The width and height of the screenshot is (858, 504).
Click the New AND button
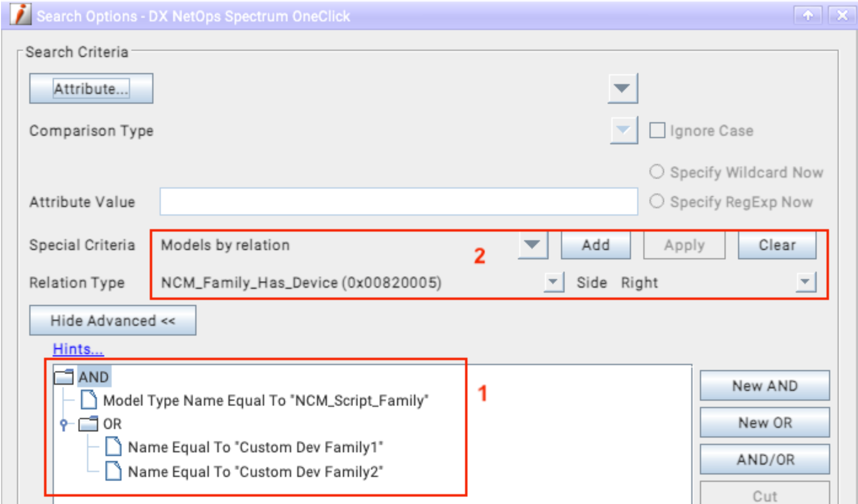[765, 385]
